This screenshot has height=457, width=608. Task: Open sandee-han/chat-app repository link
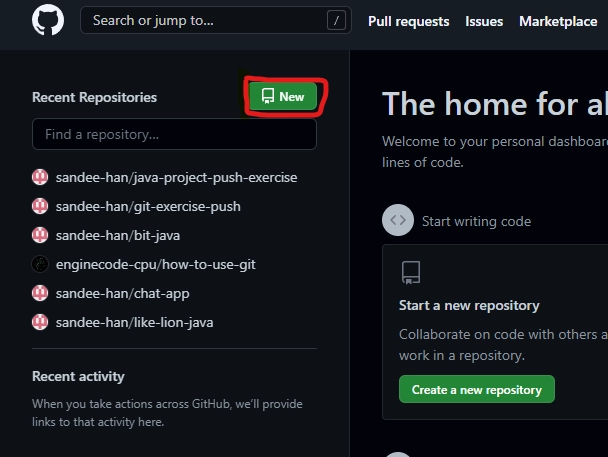[122, 293]
